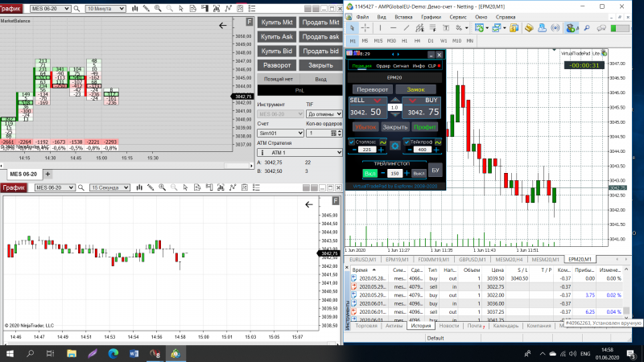Click the Переворот button in VirtualTradePad
This screenshot has width=644, height=362.
373,89
